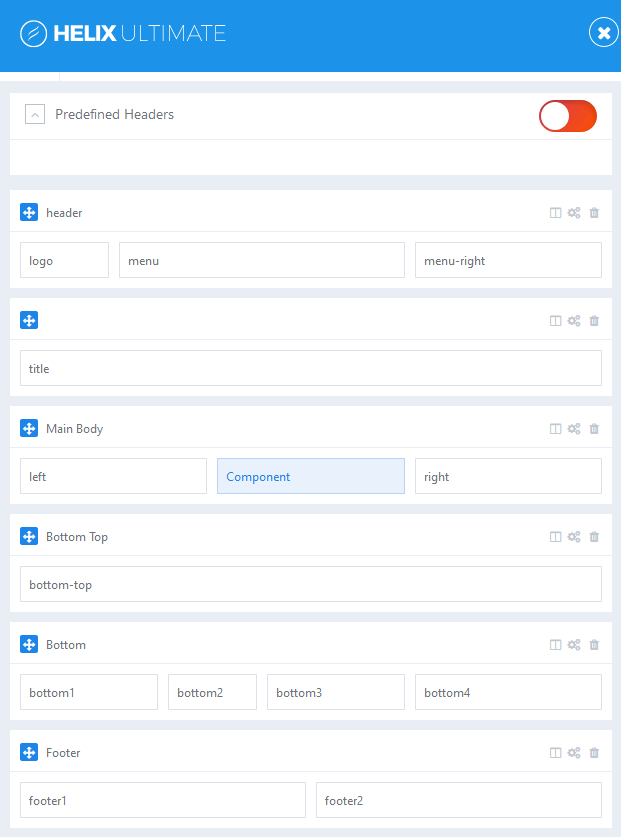The width and height of the screenshot is (621, 837).
Task: Open settings gear for Main Body row
Action: (x=574, y=429)
